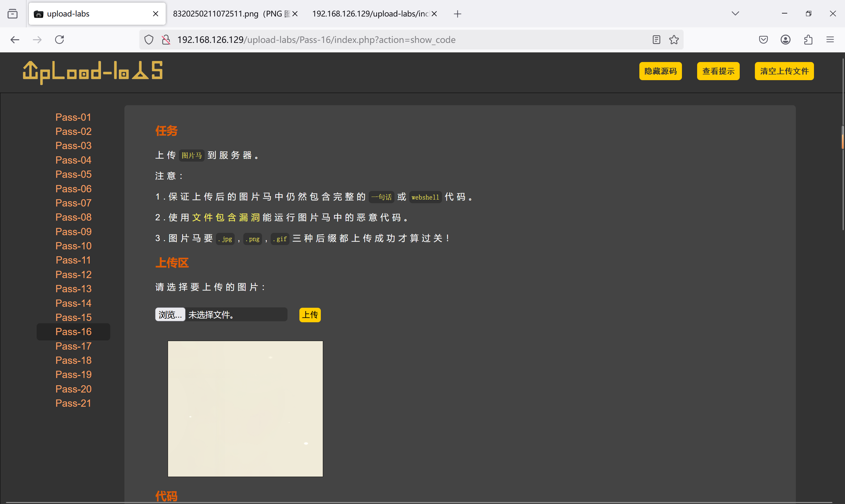The height and width of the screenshot is (504, 845).
Task: Click the tracking protection shield icon
Action: pyautogui.click(x=149, y=40)
